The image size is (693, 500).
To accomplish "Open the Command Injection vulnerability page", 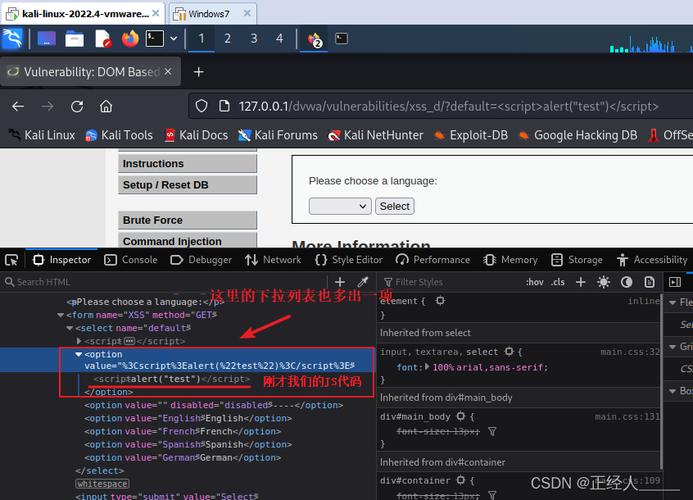I will (x=187, y=241).
